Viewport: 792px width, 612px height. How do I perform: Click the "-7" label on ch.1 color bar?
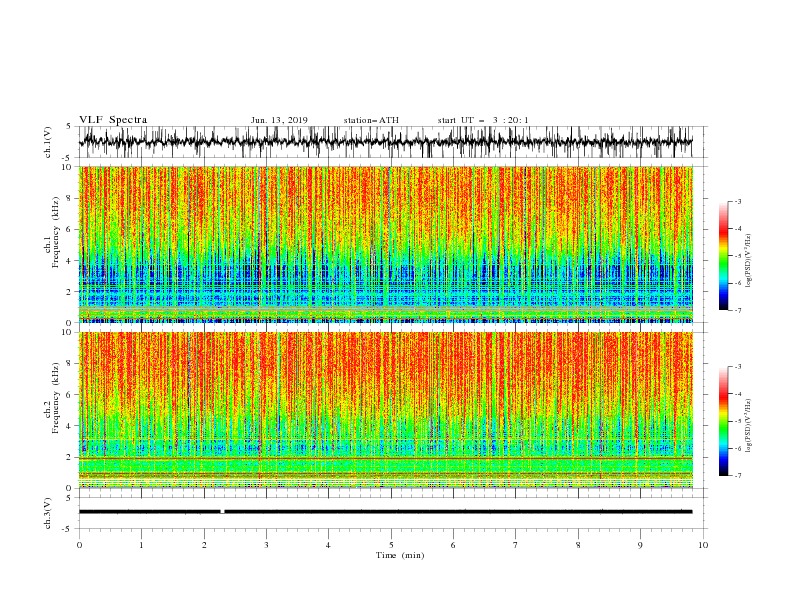click(x=737, y=310)
